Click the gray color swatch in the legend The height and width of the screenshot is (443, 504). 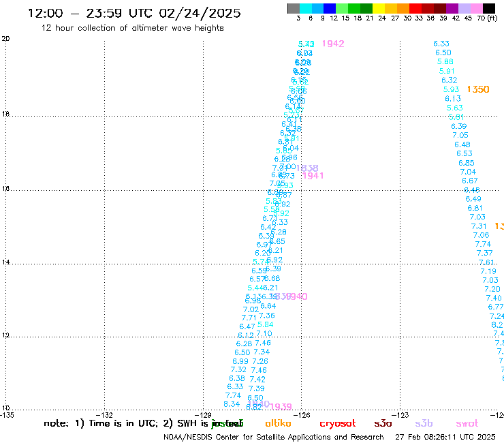(294, 8)
